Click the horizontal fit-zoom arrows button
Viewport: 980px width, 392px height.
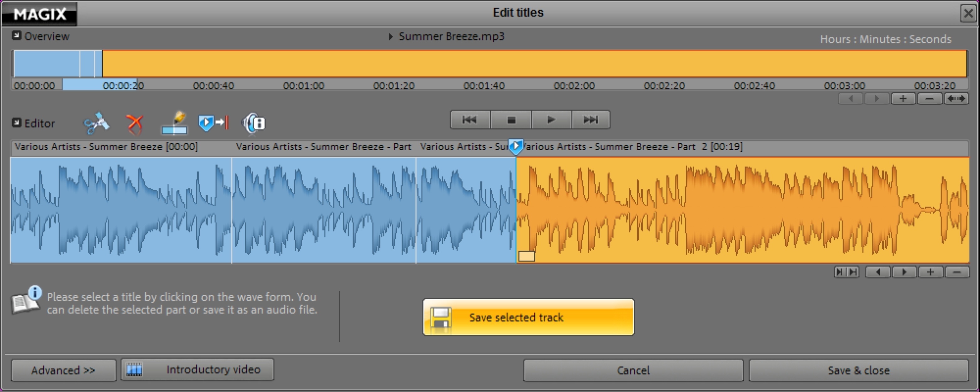tap(957, 98)
